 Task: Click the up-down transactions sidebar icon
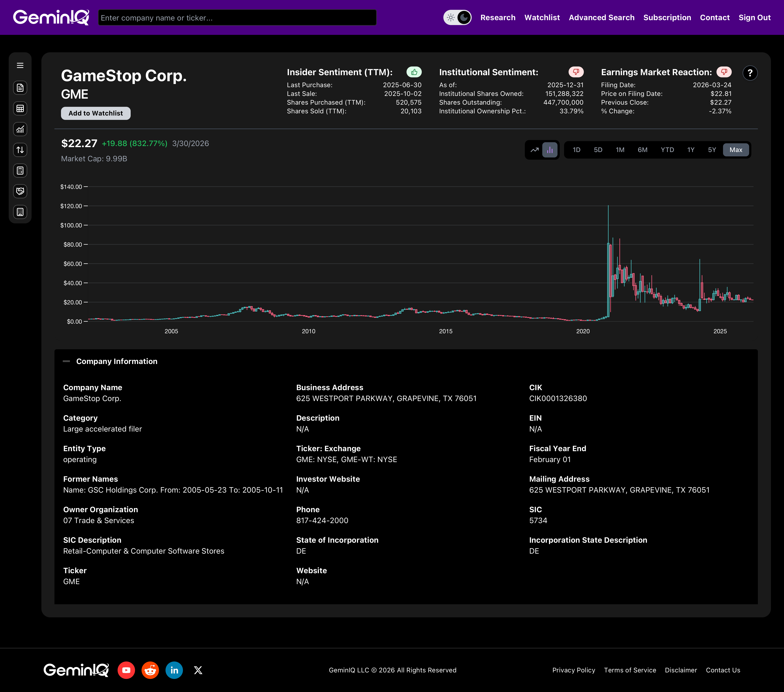20,150
